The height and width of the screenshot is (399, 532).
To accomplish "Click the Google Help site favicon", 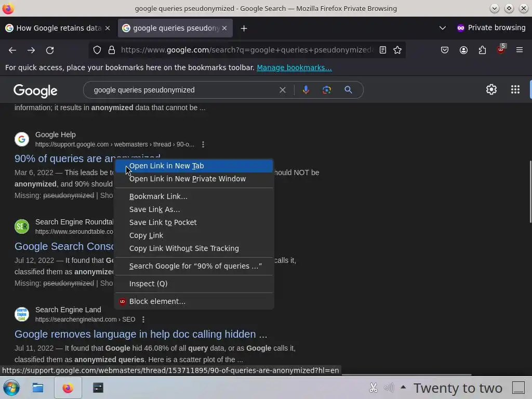I will click(22, 139).
